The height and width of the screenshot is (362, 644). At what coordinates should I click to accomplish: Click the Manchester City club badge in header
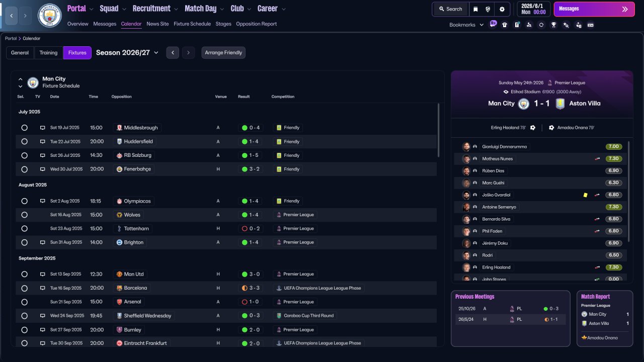coord(50,16)
